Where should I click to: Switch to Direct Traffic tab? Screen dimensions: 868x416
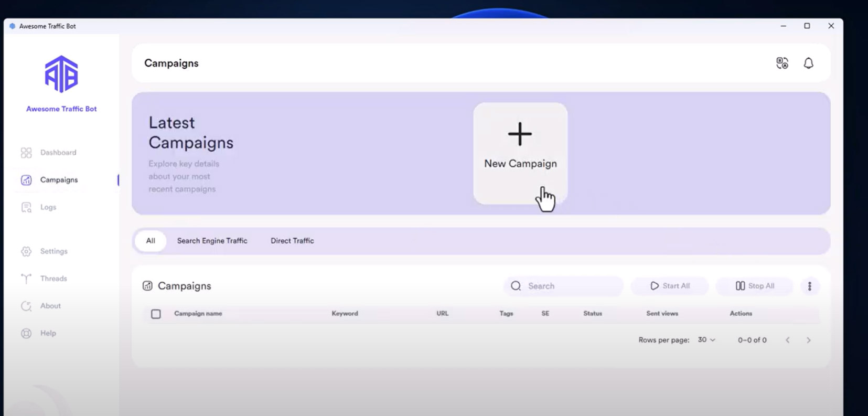[x=292, y=241]
